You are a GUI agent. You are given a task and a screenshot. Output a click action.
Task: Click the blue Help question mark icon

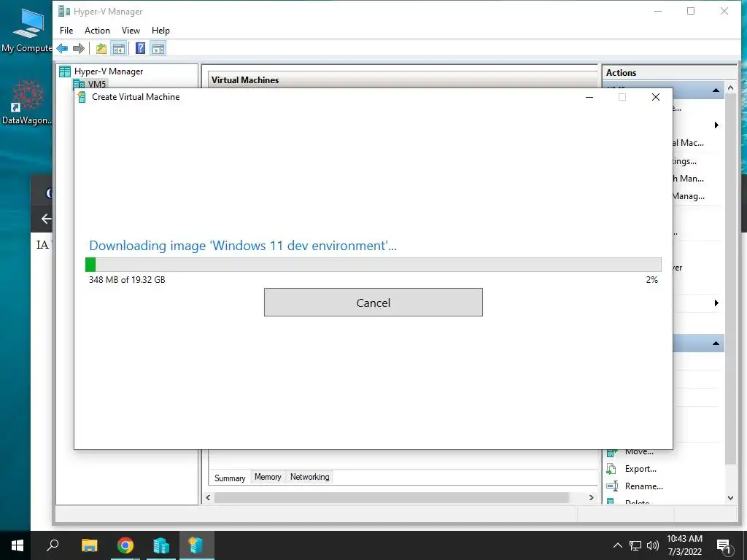141,48
